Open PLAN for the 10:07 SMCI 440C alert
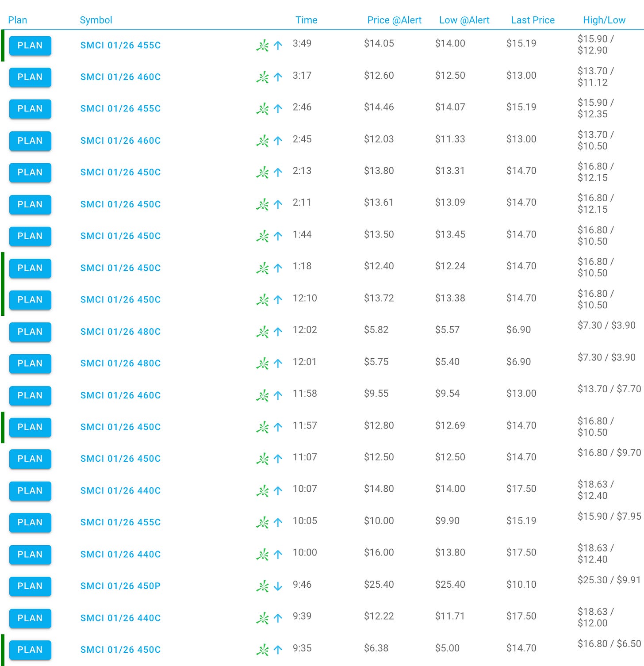The height and width of the screenshot is (666, 644). click(30, 491)
